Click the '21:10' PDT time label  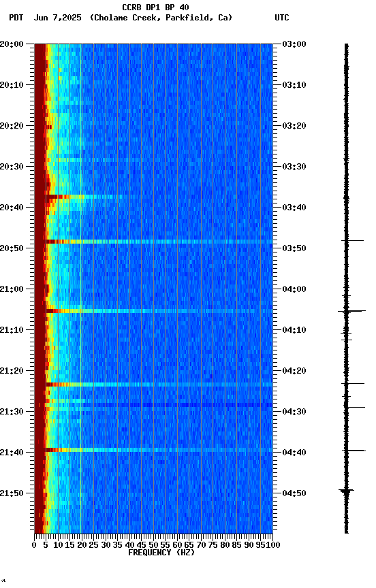[x=12, y=330]
